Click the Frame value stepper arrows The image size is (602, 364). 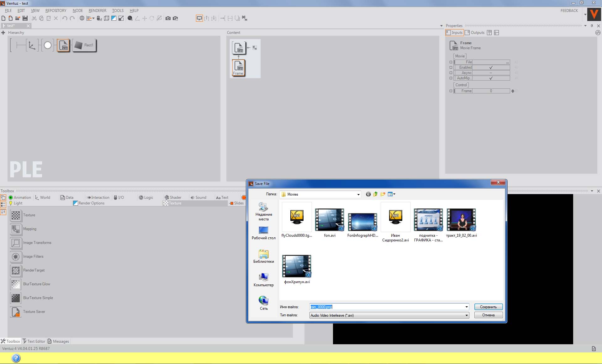513,91
